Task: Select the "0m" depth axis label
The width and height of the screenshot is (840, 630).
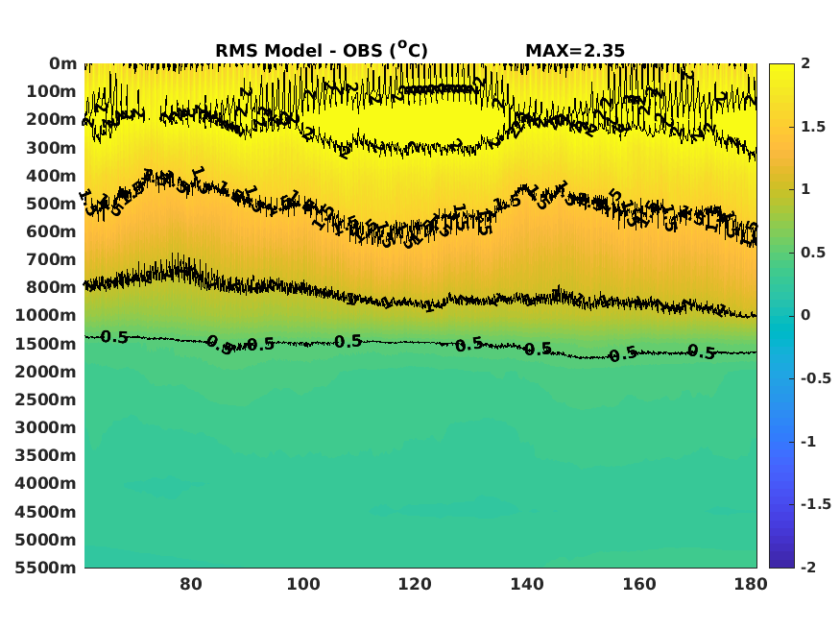Action: pos(63,63)
